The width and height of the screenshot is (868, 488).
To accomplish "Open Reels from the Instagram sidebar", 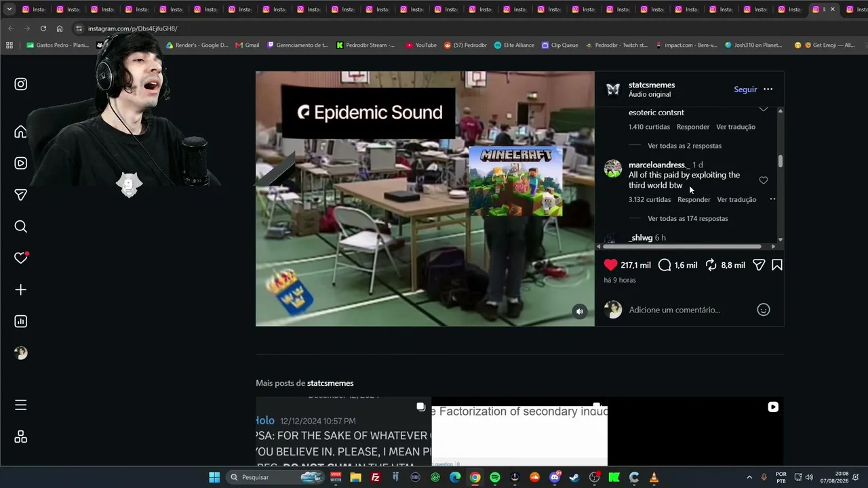I will 21,163.
